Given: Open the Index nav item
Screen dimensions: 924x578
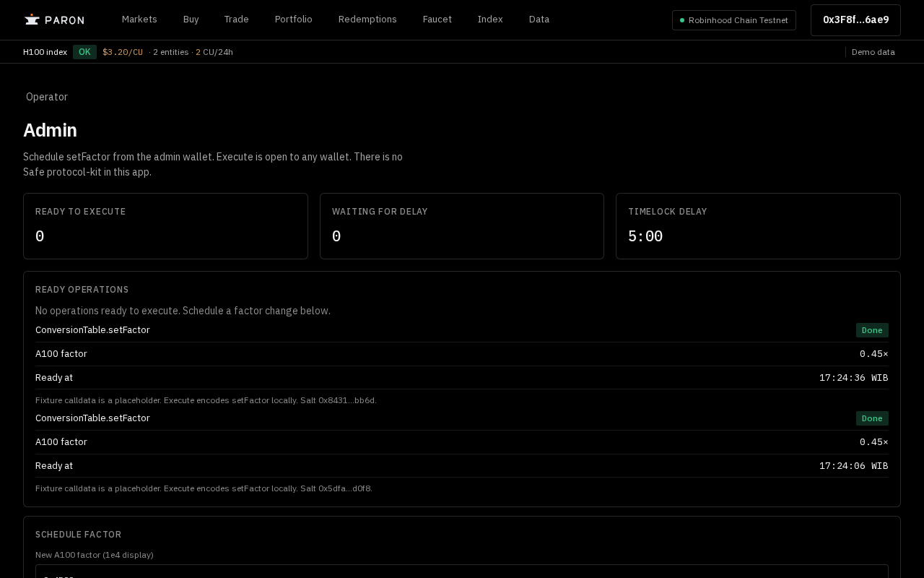Looking at the screenshot, I should 490,20.
